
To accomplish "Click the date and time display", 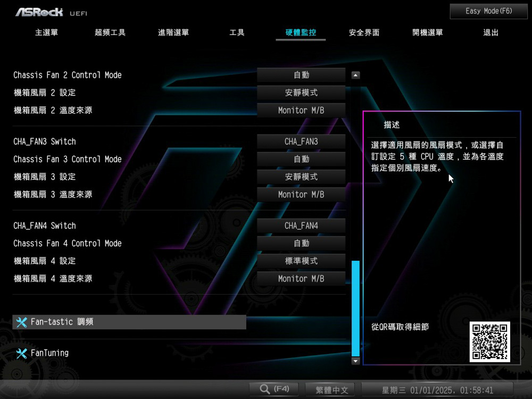I will tap(437, 390).
